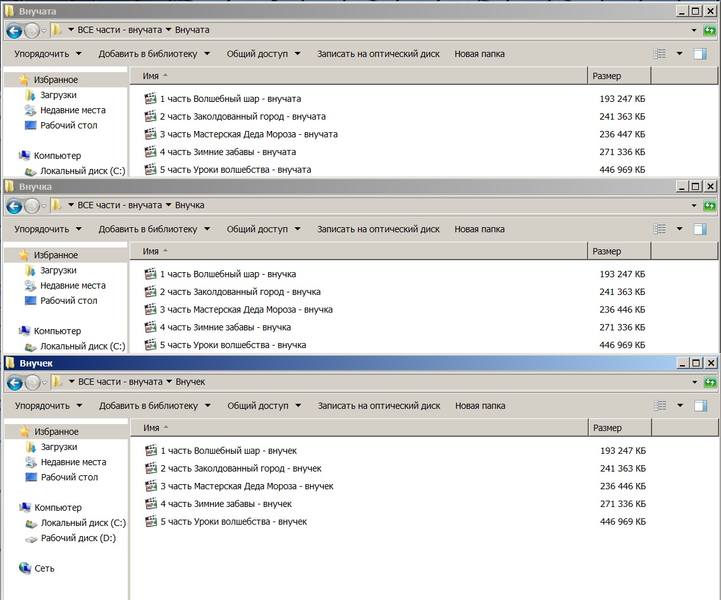Select file '5 часть Уроки волшебства - внучата'
721x600 pixels.
(x=228, y=170)
